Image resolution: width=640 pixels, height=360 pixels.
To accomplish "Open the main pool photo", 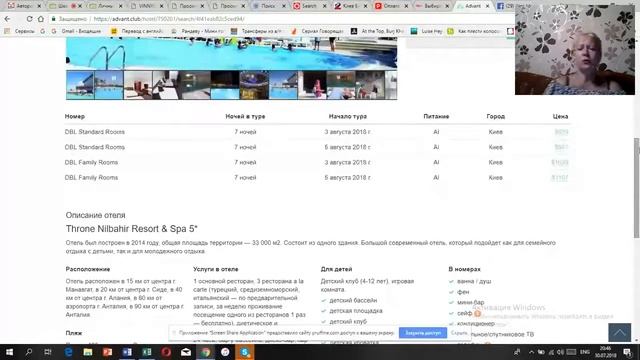I will tap(231, 53).
